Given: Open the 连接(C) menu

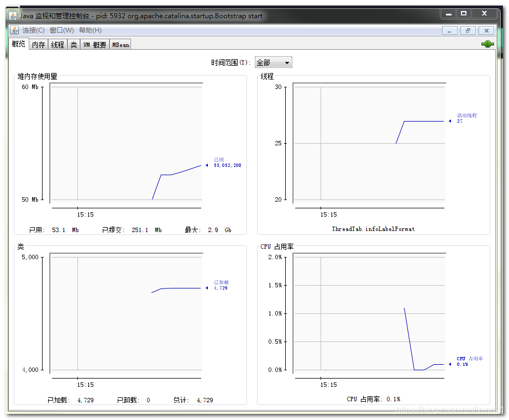Looking at the screenshot, I should pos(33,30).
